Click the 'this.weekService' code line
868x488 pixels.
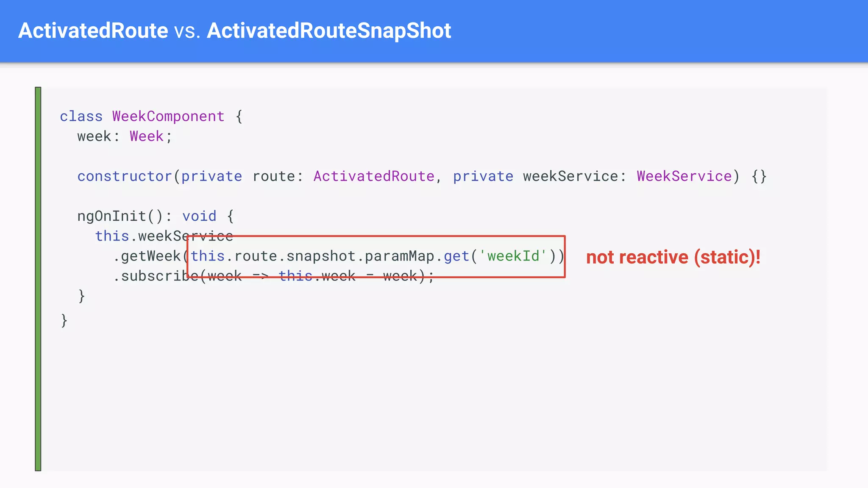click(x=164, y=236)
